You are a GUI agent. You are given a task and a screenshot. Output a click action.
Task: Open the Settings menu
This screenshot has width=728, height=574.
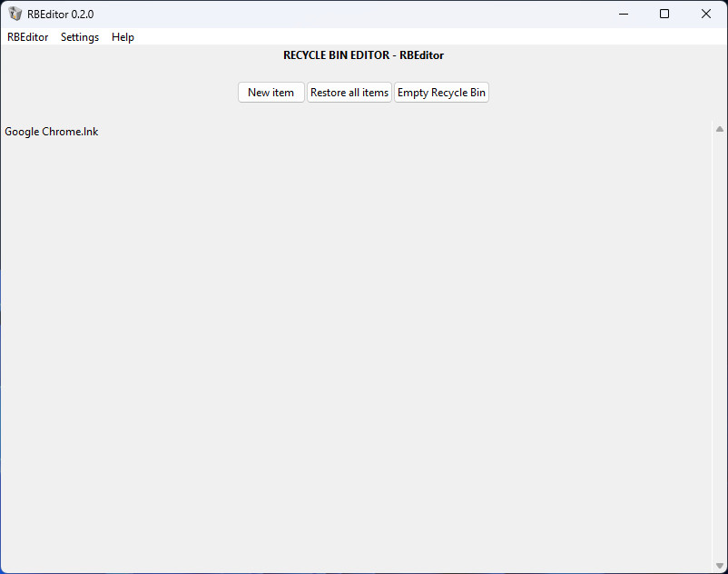coord(80,37)
